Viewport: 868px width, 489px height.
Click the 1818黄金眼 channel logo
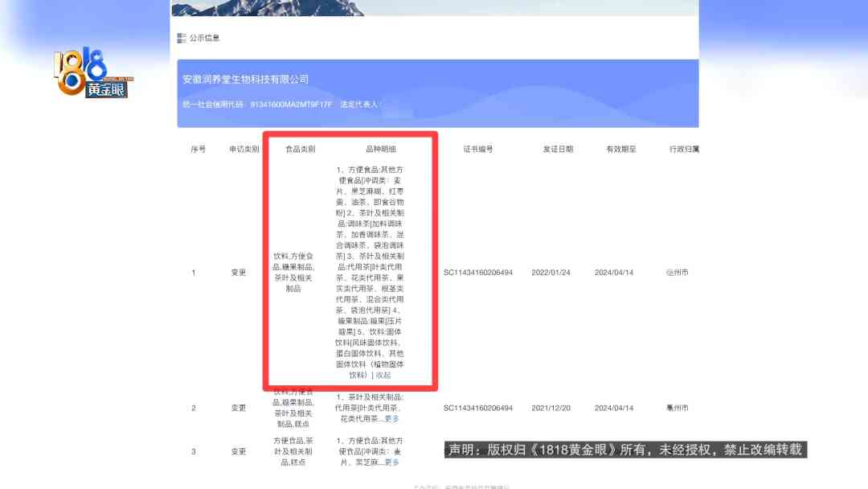pyautogui.click(x=92, y=74)
